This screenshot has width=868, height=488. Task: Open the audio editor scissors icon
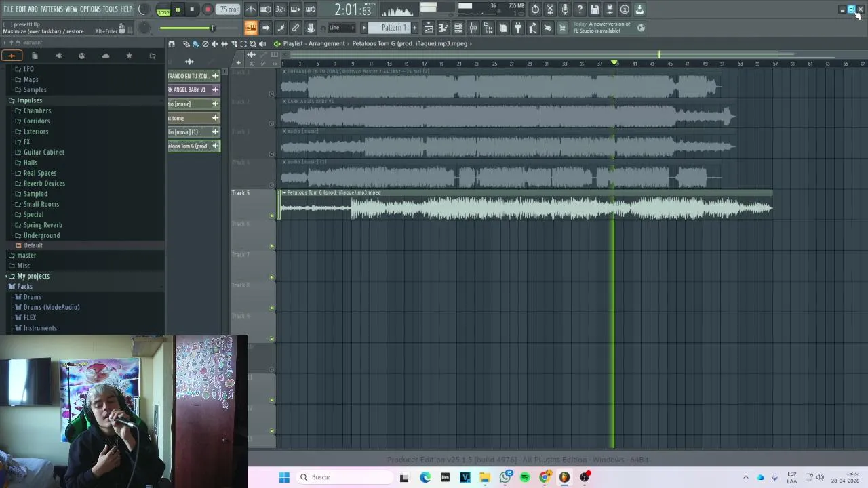click(x=550, y=9)
